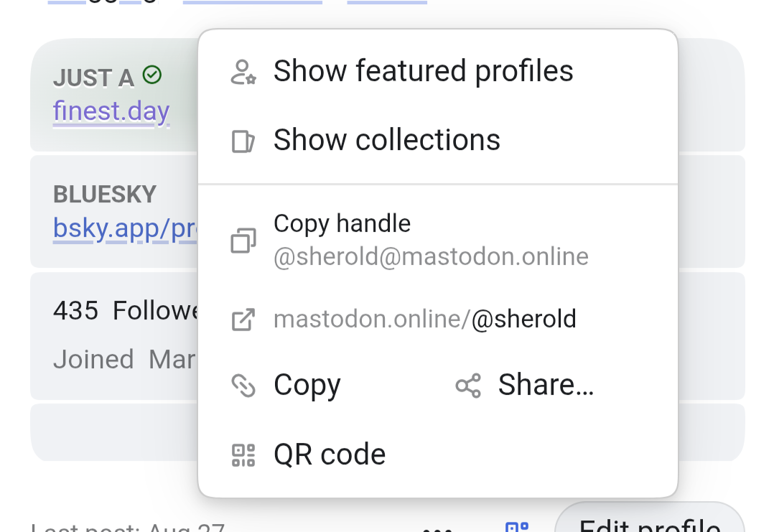The height and width of the screenshot is (532, 774).
Task: Click the green verified checkmark badge
Action: (152, 75)
